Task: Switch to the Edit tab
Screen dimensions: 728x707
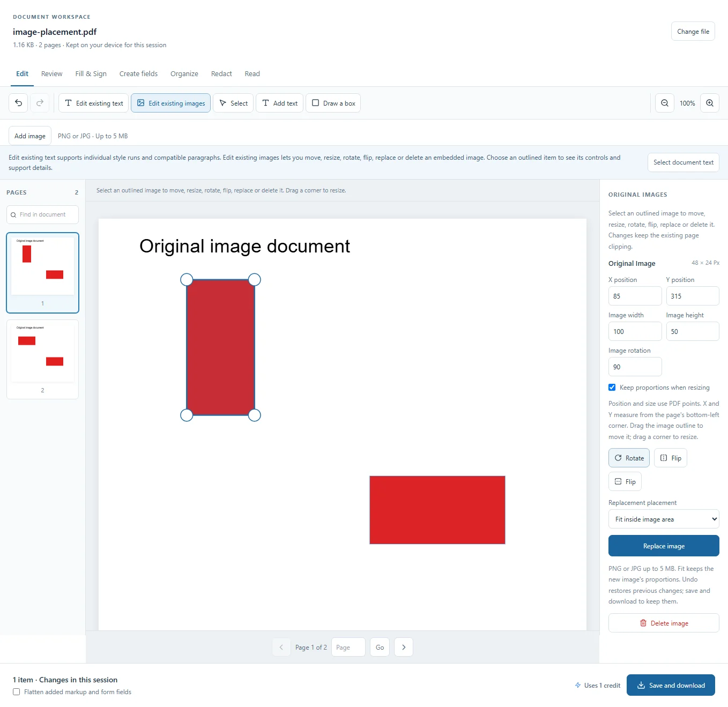Action: click(22, 74)
